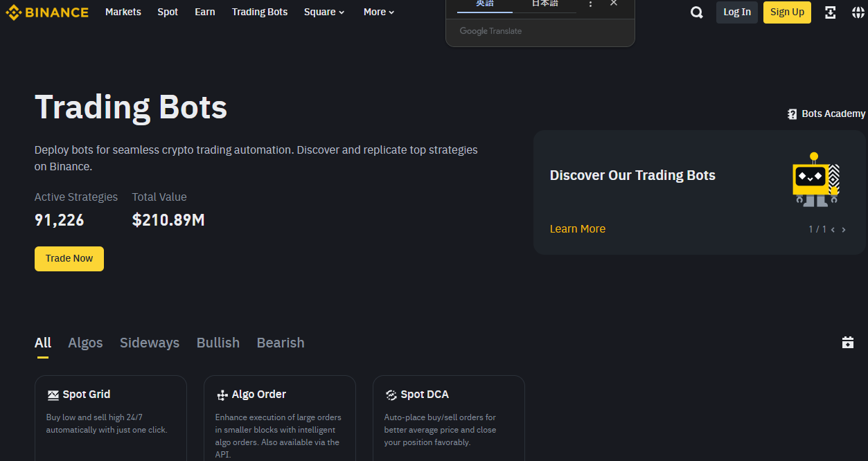Click the Discover Our Trading Bots heading

click(x=632, y=175)
